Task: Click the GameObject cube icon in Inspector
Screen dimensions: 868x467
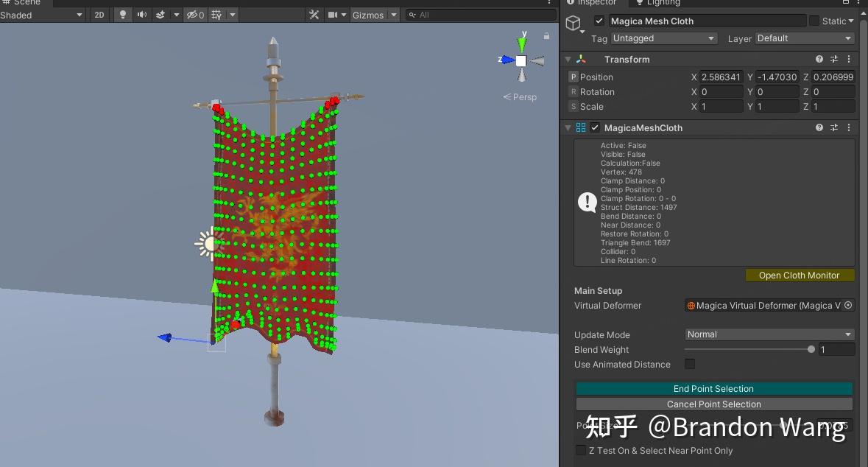Action: pos(573,23)
